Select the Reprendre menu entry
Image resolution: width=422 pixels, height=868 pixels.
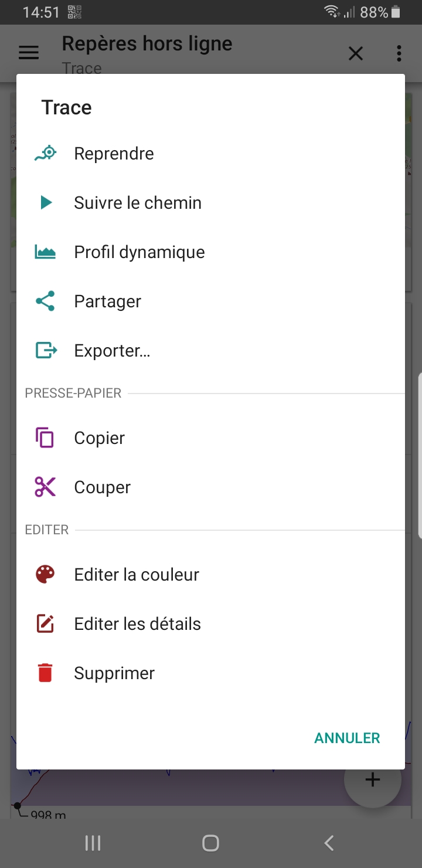coord(114,154)
